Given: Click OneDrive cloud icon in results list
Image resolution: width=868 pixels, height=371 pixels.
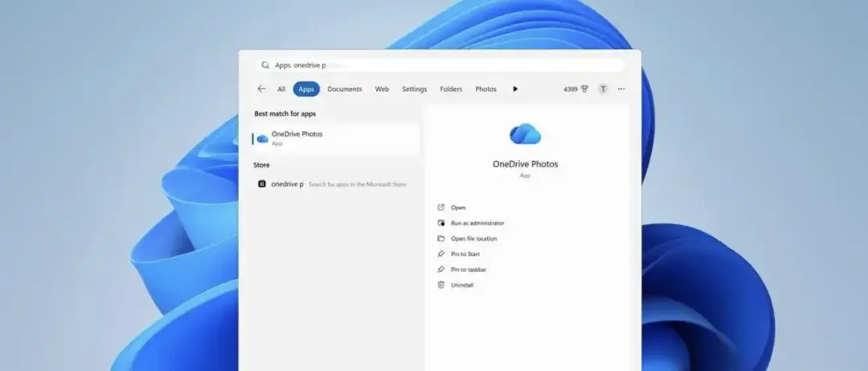Looking at the screenshot, I should (262, 138).
